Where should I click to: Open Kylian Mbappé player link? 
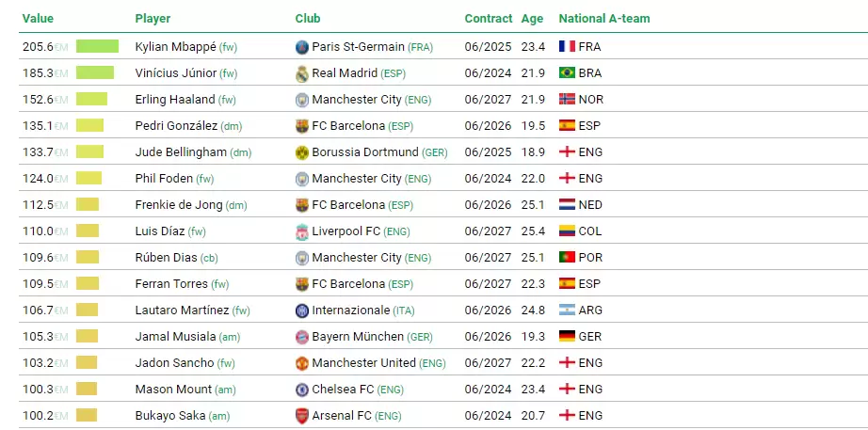point(175,47)
